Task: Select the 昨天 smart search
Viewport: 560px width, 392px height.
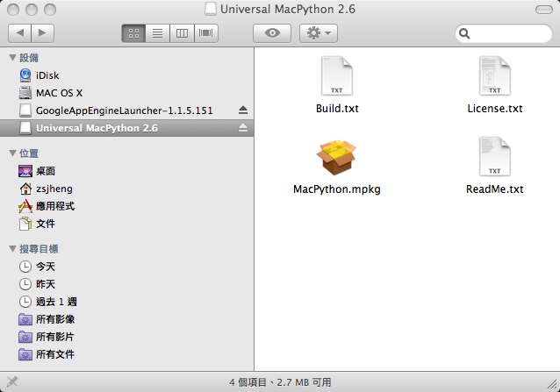Action: [126, 284]
